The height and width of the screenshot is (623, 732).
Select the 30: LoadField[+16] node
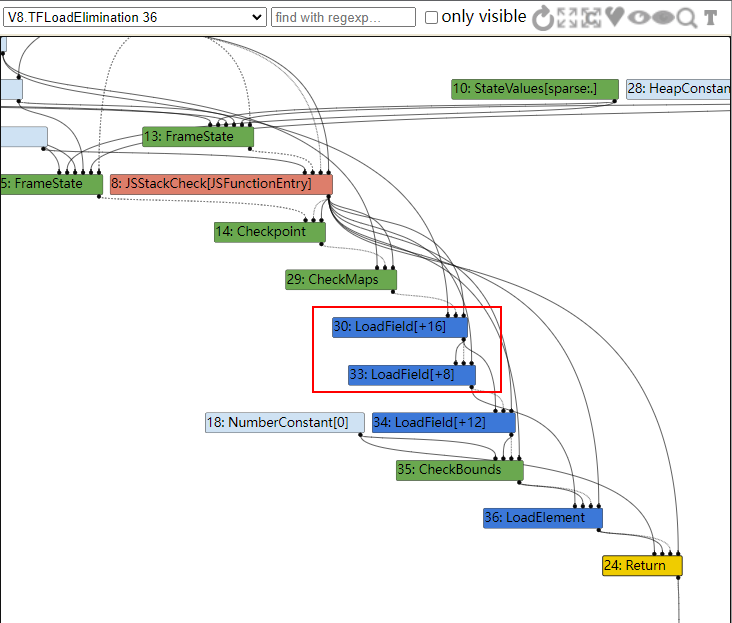pyautogui.click(x=400, y=327)
